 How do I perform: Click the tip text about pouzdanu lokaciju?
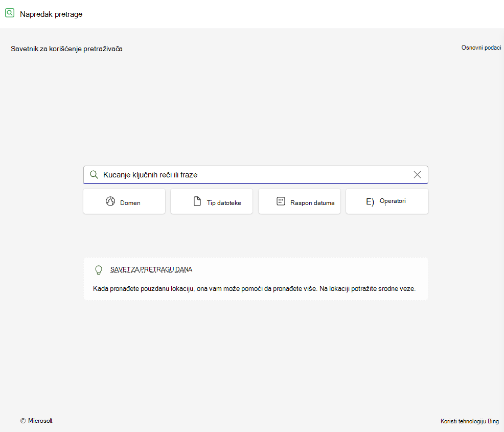[254, 289]
